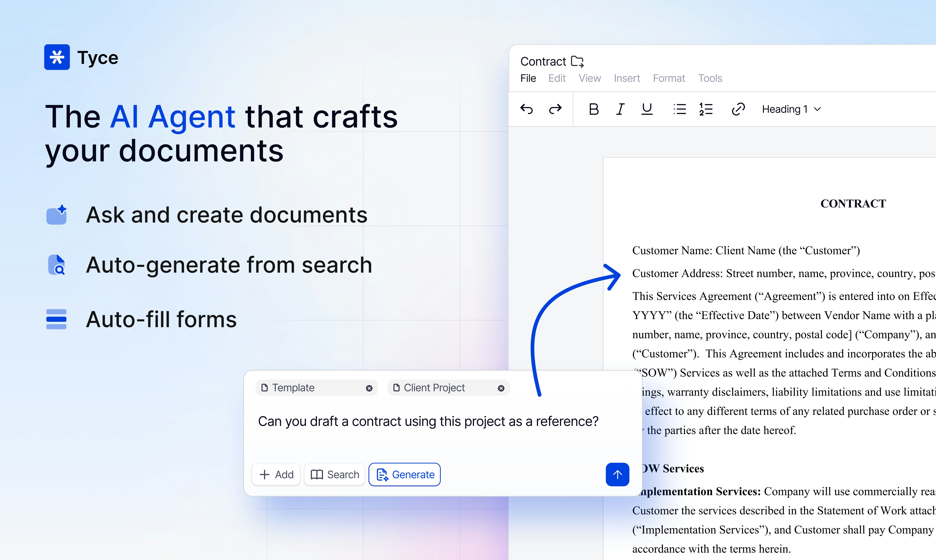Open the Insert menu
The width and height of the screenshot is (936, 560).
tap(626, 78)
